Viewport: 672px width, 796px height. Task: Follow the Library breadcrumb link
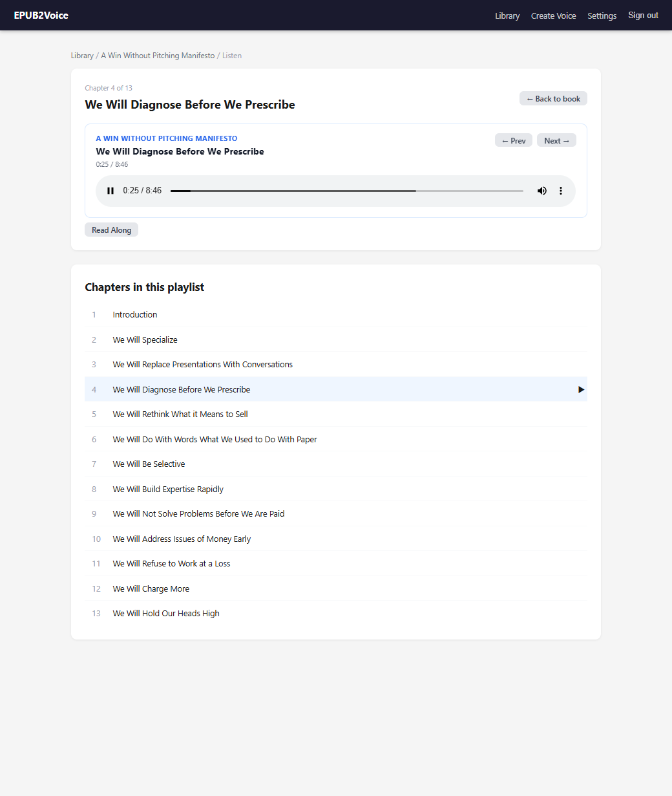82,56
